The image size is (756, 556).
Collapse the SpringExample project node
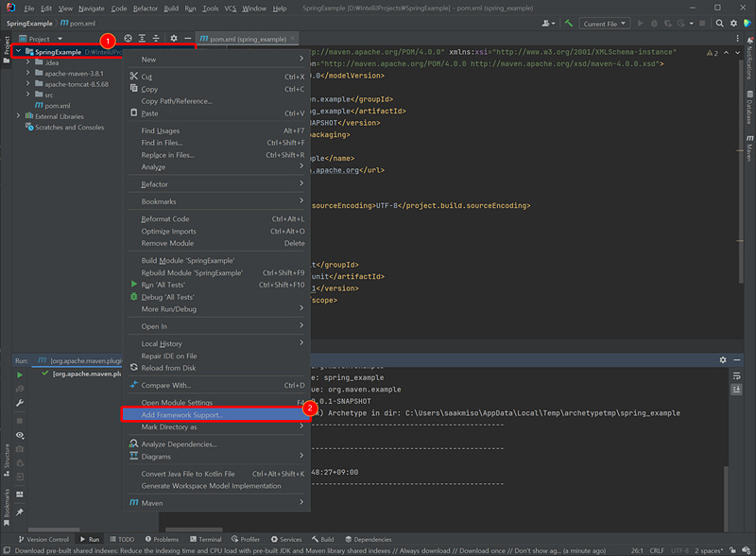18,51
